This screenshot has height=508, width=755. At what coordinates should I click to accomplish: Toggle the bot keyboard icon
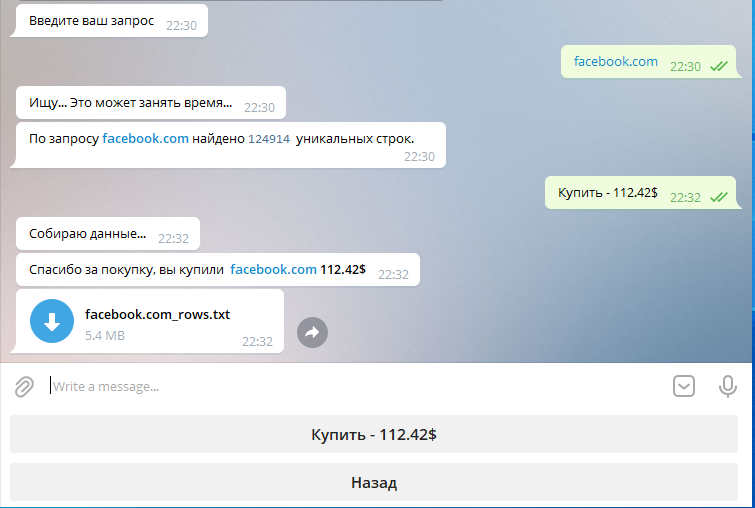[684, 386]
